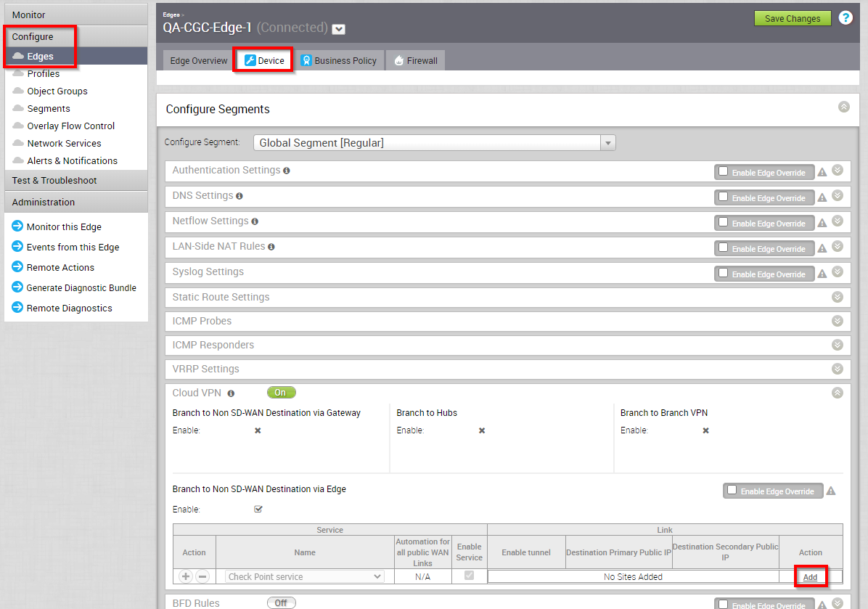Click the info icon beside Netflow Settings

255,221
